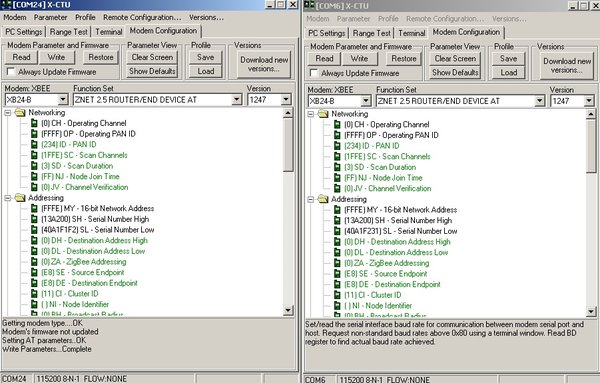
Task: Open the Function Set dropdown in COM24 window
Action: [x=237, y=100]
